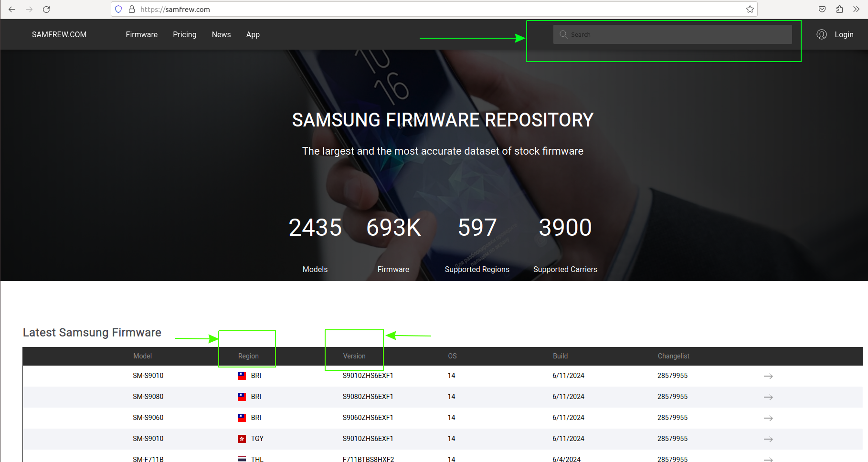Click the SAMFREW.COM logo link
Screen dimensions: 868x462
pyautogui.click(x=59, y=34)
